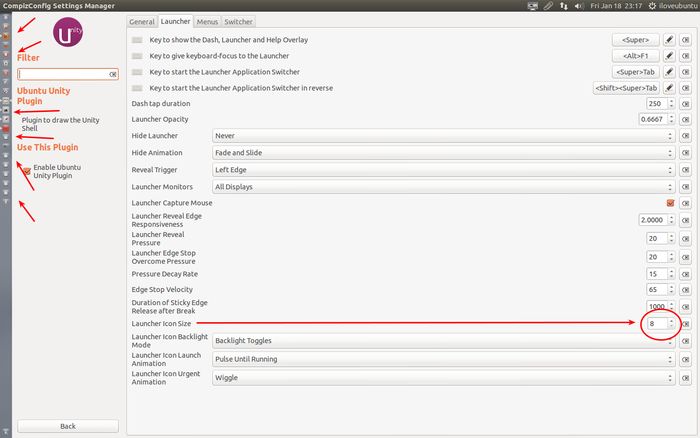
Task: Reset Launcher Reveal Edge Responsiveness to default
Action: click(685, 220)
